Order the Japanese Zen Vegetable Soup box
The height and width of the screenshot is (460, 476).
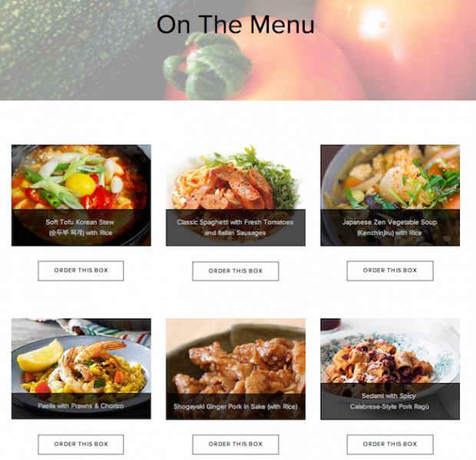point(390,270)
